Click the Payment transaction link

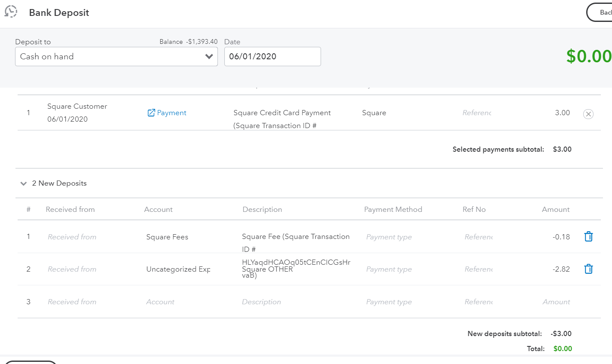click(x=171, y=112)
